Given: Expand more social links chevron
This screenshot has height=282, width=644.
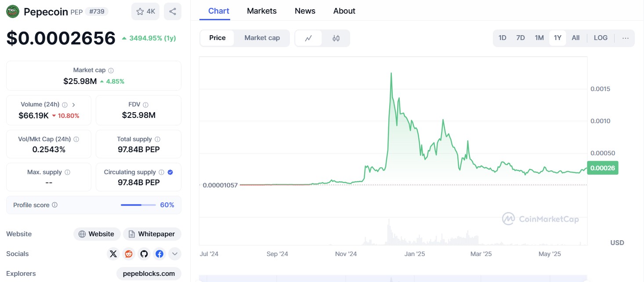Looking at the screenshot, I should click(x=174, y=254).
